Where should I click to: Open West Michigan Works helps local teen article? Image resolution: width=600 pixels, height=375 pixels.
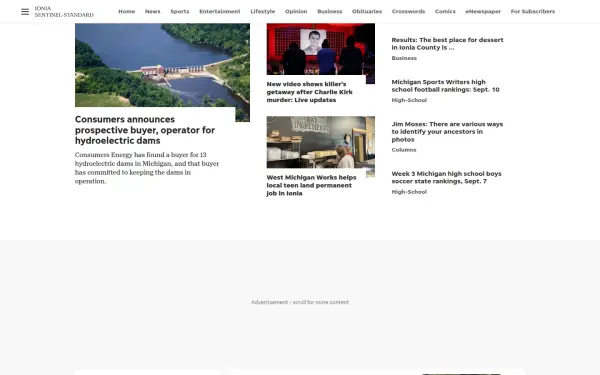coord(311,185)
